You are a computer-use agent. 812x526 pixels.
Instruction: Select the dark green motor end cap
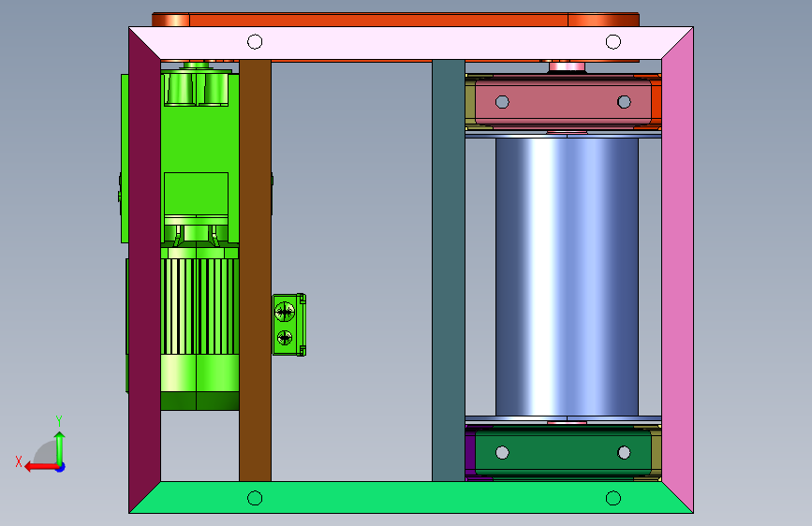(x=199, y=402)
